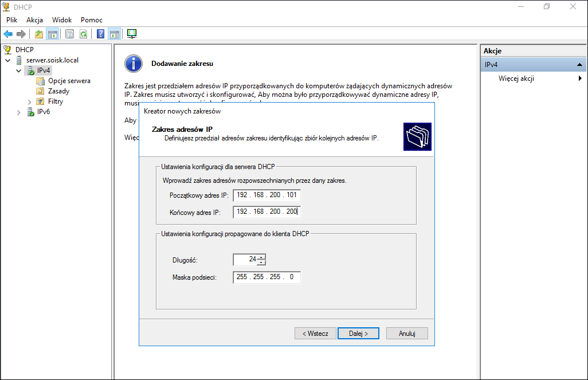The image size is (588, 380).
Task: Continue with the Dalej button
Action: click(359, 334)
